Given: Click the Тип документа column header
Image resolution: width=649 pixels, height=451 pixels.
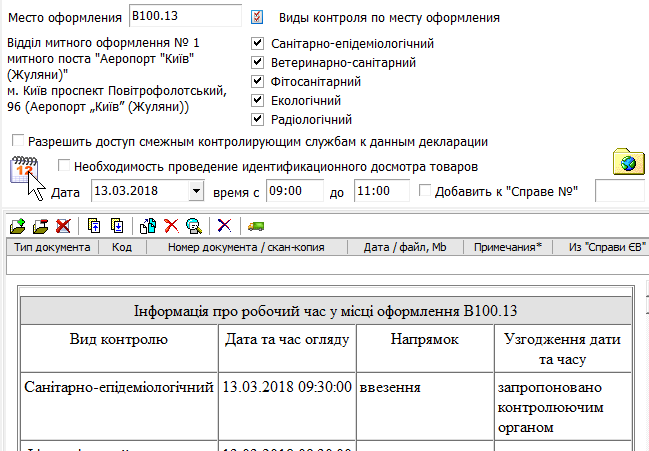Looking at the screenshot, I should tap(52, 247).
